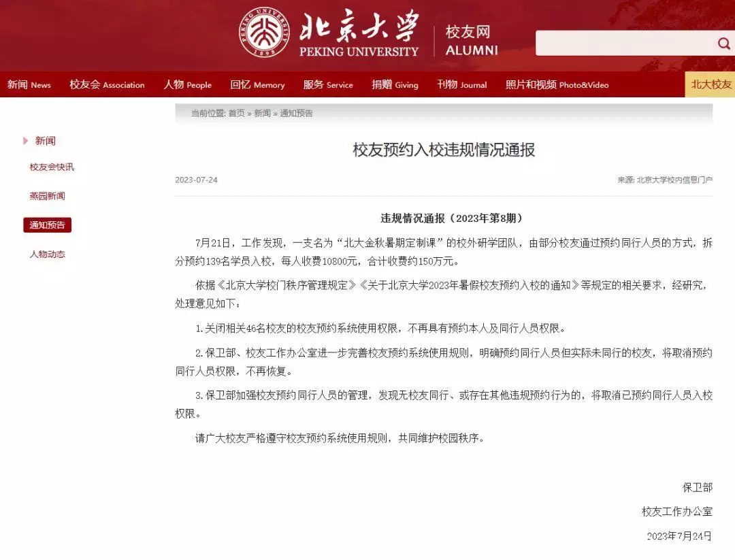The height and width of the screenshot is (560, 735).
Task: Go to 首页 in the breadcrumb
Action: [237, 113]
